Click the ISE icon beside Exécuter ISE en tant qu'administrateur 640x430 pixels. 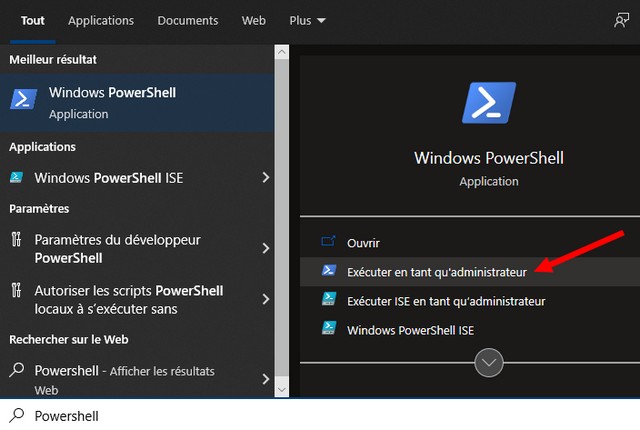[329, 299]
